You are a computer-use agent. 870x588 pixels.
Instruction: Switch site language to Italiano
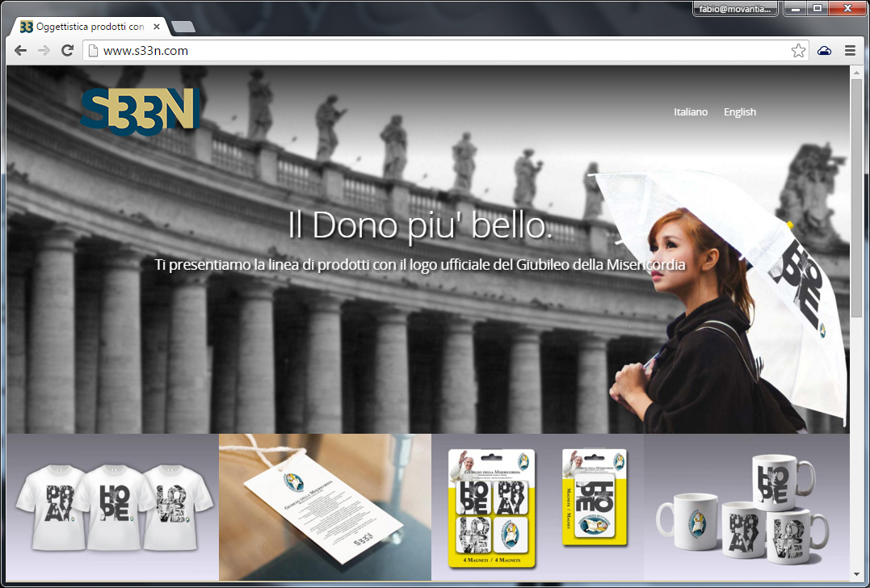coord(691,112)
